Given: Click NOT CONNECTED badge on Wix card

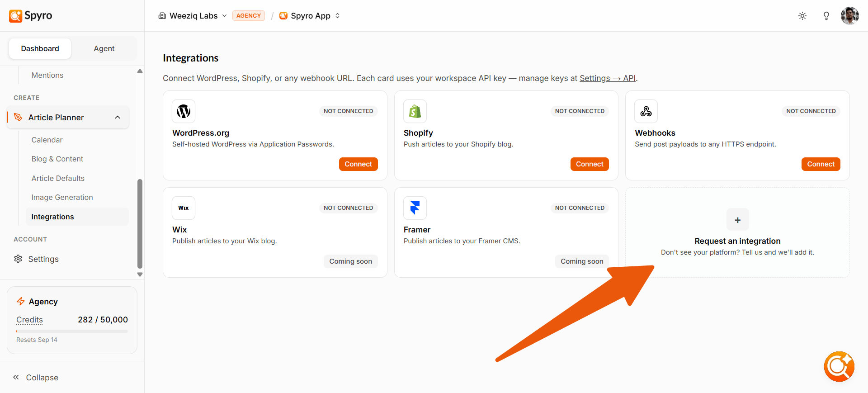Looking at the screenshot, I should [349, 208].
